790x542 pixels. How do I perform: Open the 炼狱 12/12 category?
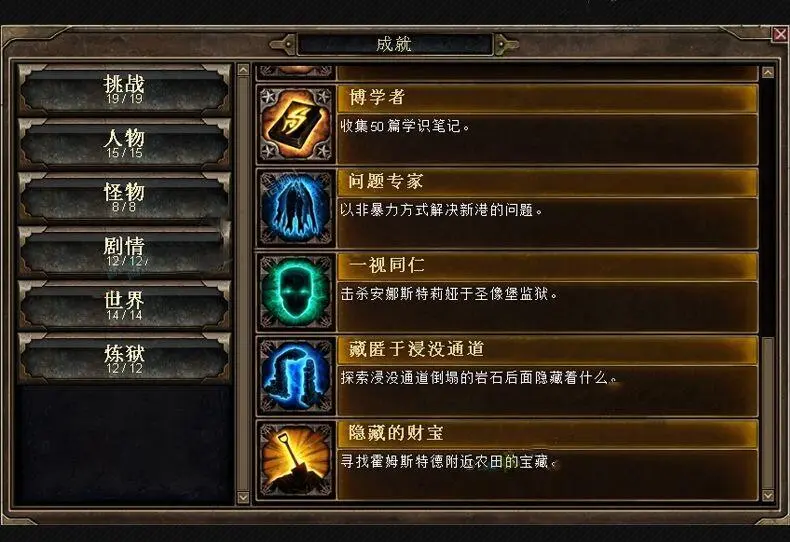[124, 359]
